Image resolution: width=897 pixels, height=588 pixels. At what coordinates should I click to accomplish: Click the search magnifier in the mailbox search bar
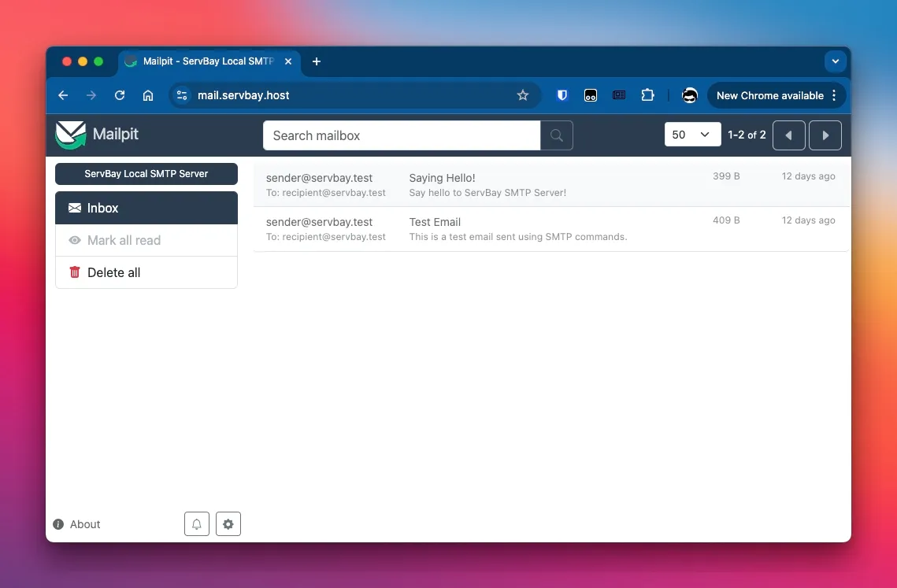pos(556,135)
